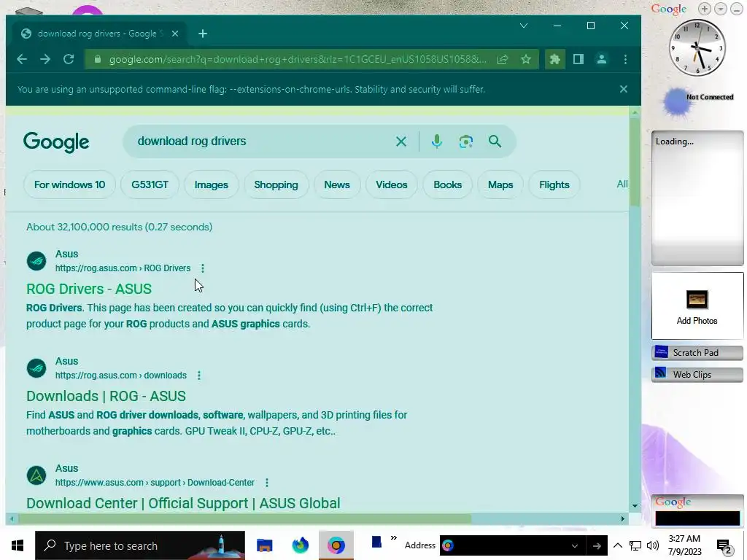Switch to the Flights results

pos(554,184)
